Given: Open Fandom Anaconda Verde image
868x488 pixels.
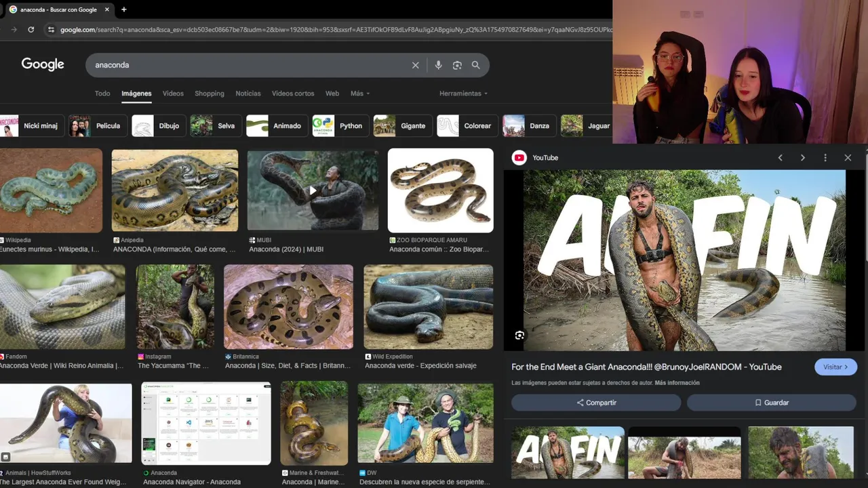Looking at the screenshot, I should click(x=62, y=307).
